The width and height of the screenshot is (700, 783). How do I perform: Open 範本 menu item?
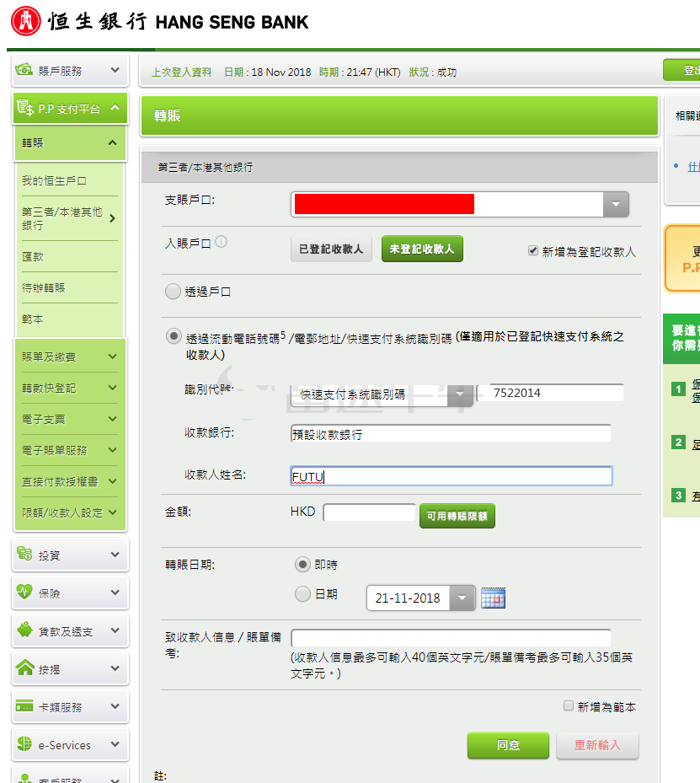(x=70, y=319)
